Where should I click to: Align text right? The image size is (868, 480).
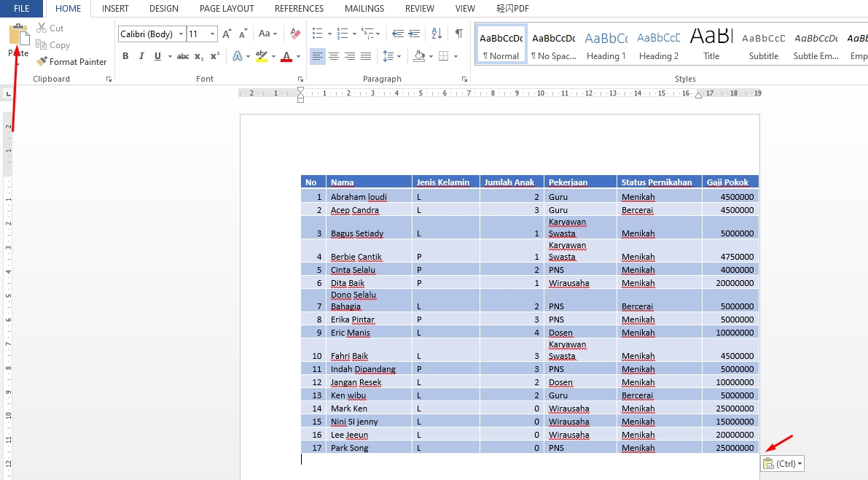(350, 56)
